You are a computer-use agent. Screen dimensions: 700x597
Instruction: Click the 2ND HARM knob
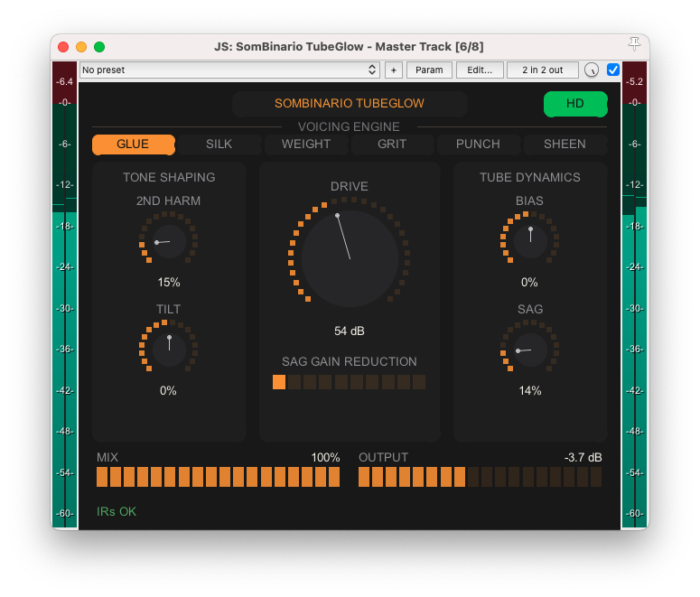[169, 241]
